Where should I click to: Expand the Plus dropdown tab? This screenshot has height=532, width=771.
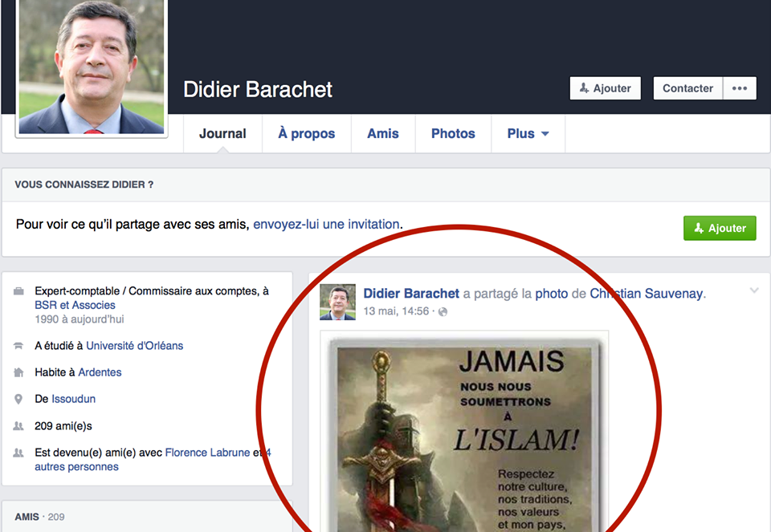coord(528,134)
